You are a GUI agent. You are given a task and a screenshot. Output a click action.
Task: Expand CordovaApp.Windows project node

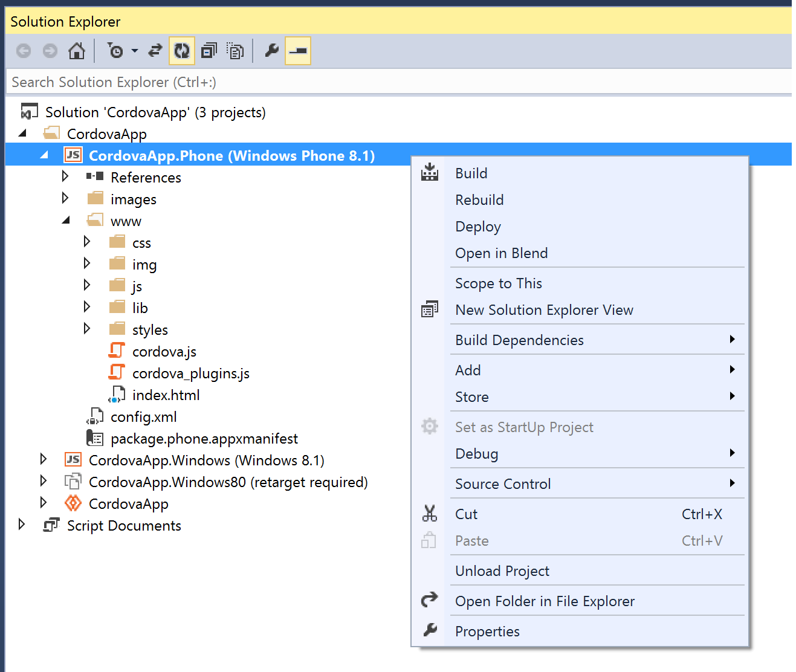(x=44, y=459)
